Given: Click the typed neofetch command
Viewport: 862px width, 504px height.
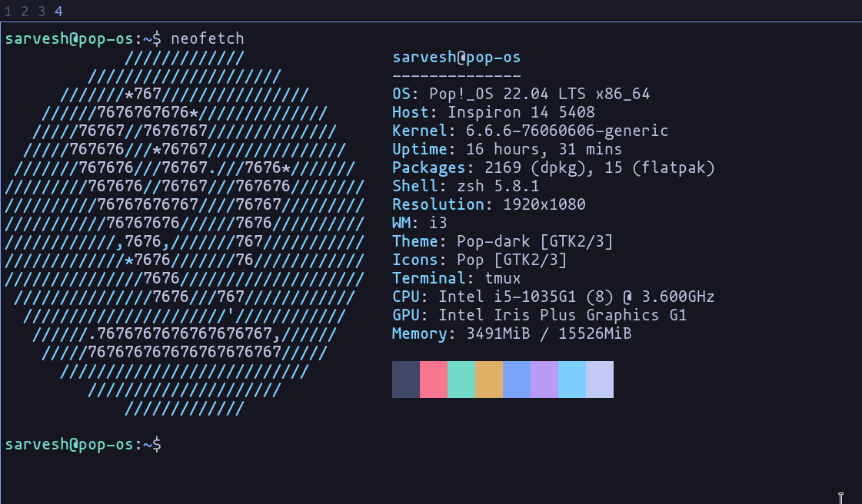Looking at the screenshot, I should [208, 38].
